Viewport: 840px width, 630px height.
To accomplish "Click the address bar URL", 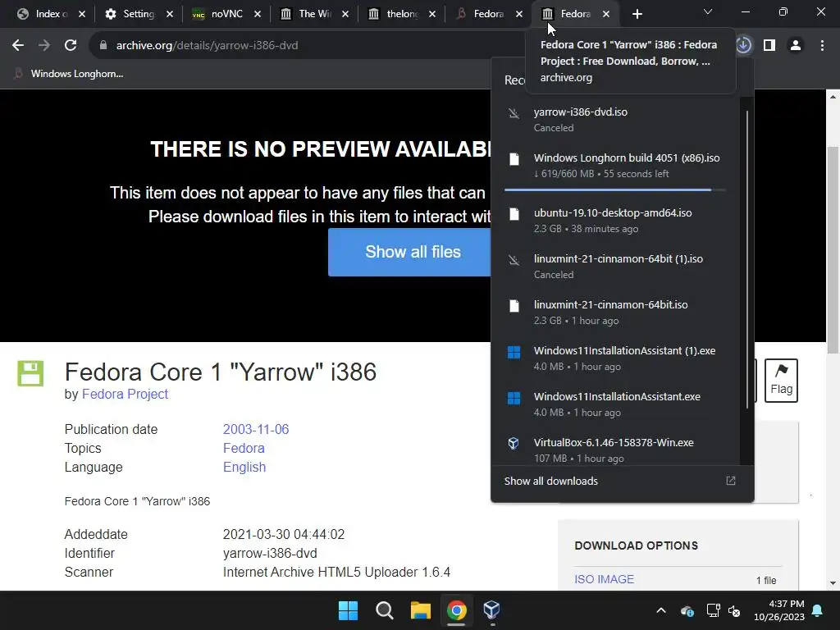I will point(207,46).
